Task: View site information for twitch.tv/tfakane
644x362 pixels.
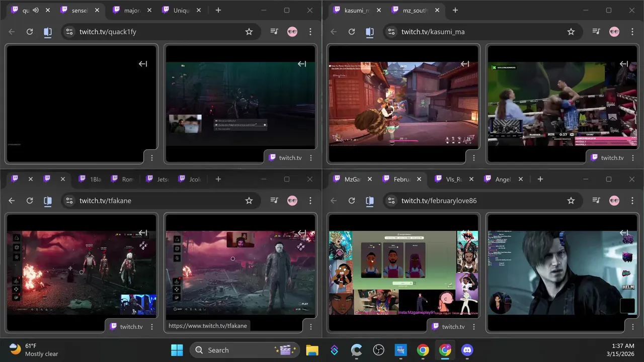Action: coord(69,201)
